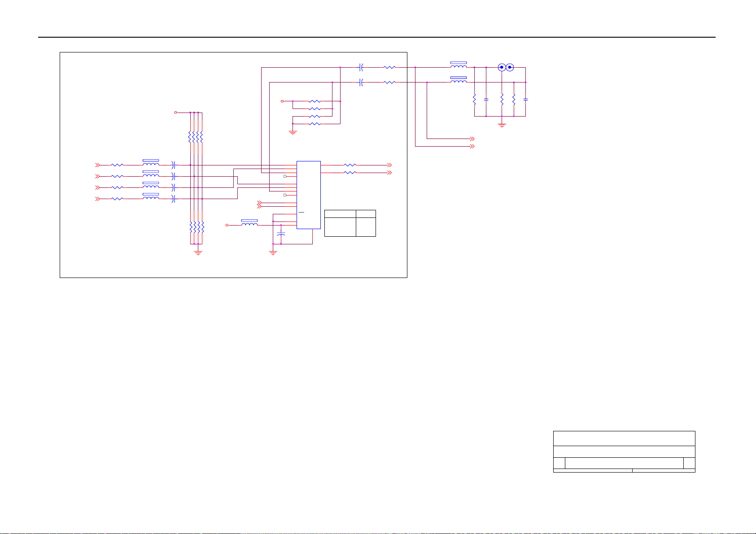Click upper unconnected pin marker on IC

pyautogui.click(x=285, y=176)
